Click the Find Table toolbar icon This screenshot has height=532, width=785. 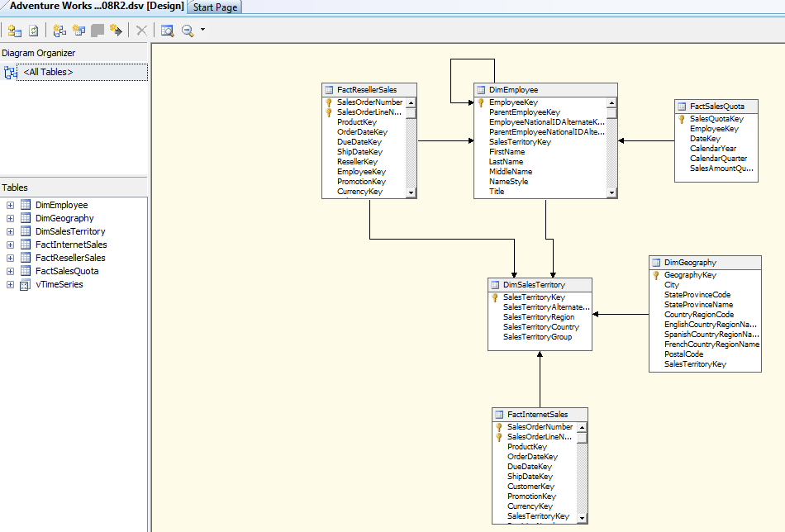(x=167, y=31)
